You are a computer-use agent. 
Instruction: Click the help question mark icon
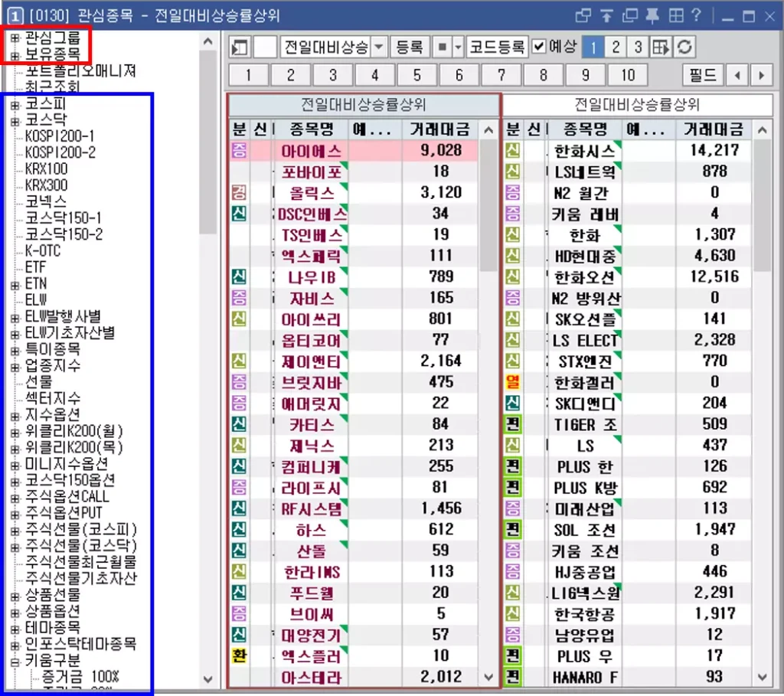click(695, 15)
